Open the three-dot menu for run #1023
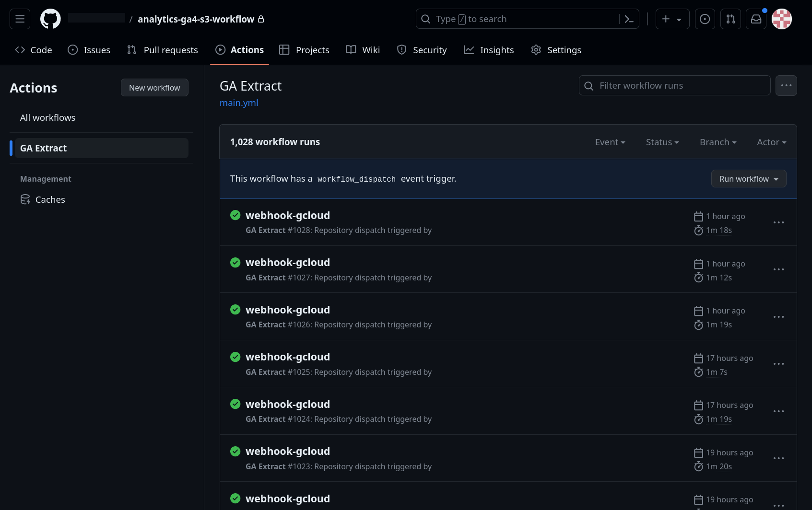 pyautogui.click(x=778, y=458)
